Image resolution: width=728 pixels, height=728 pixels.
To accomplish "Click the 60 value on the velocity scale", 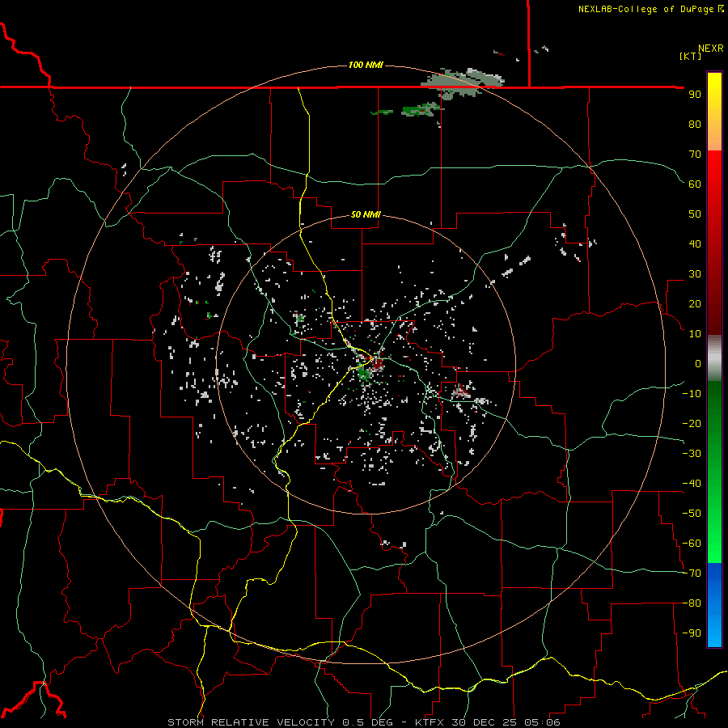I will tap(695, 184).
